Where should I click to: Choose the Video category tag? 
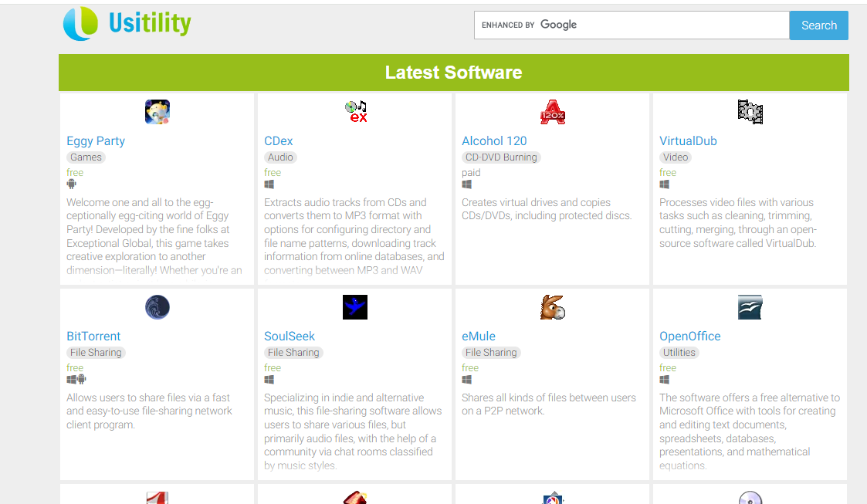(676, 157)
